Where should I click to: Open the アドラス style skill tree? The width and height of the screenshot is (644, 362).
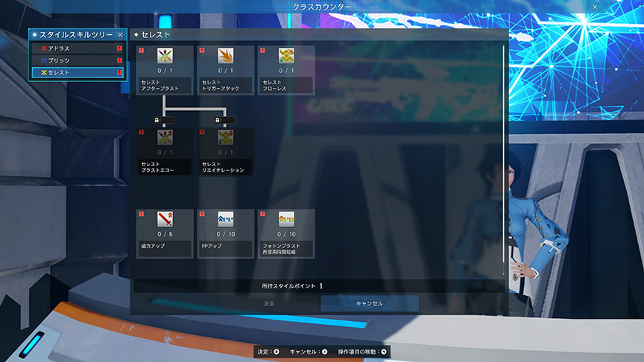(x=76, y=48)
